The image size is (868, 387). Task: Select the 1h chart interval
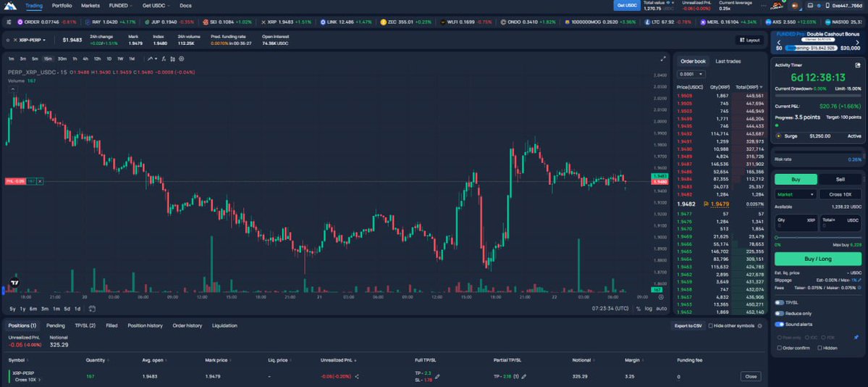(74, 59)
